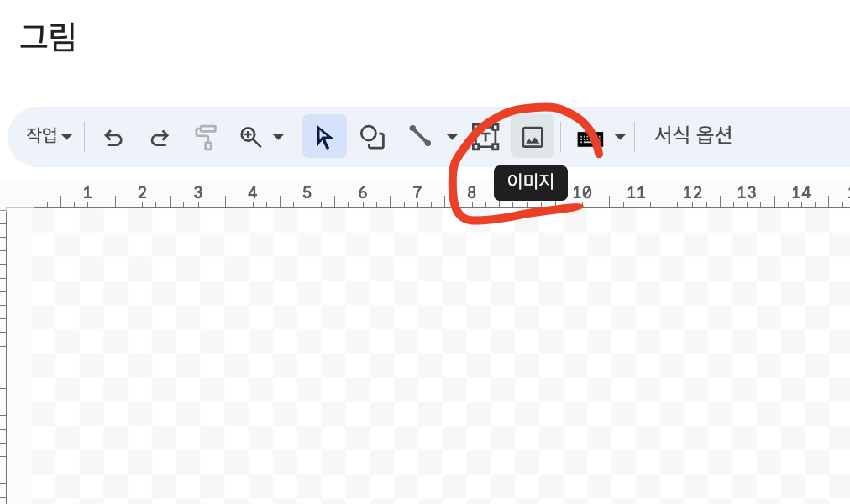Expand the zoom level dropdown arrow
Image resolution: width=850 pixels, height=504 pixels.
[x=278, y=137]
